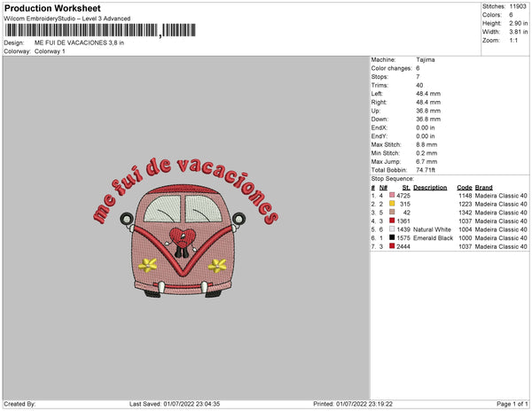Click the St. column header
Viewport: 532px width, 411px height.
[x=406, y=188]
